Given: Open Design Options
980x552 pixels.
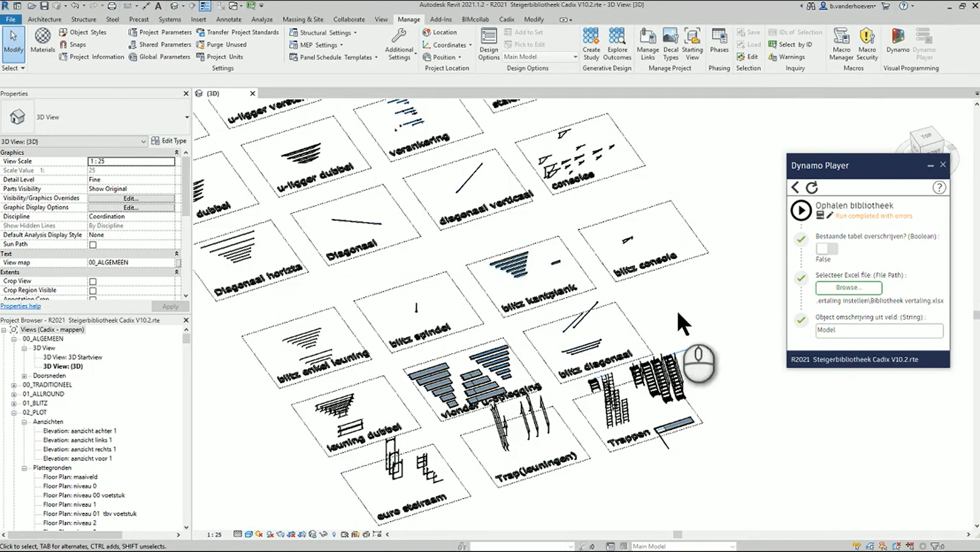Looking at the screenshot, I should [488, 44].
